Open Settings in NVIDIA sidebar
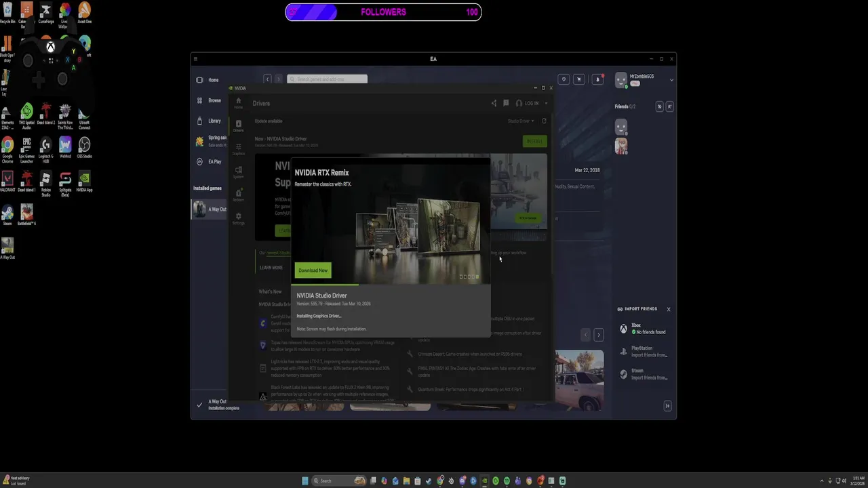This screenshot has height=488, width=868. [238, 218]
